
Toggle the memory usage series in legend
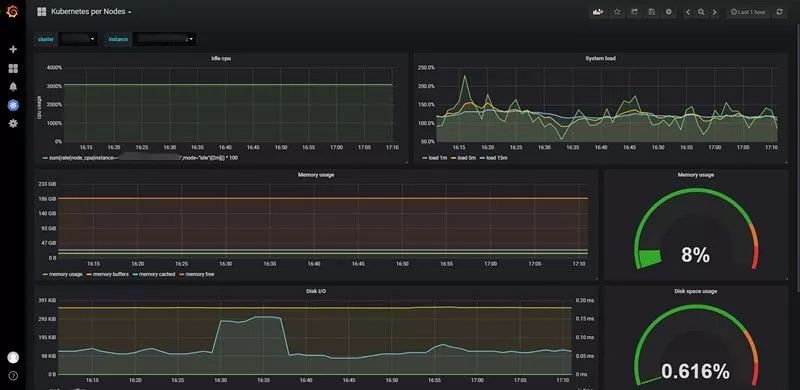62,274
